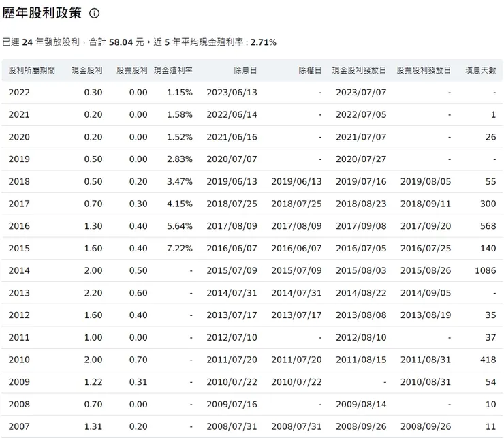Click ex-dividend date 2021/06/16
The image size is (504, 438).
tap(232, 137)
